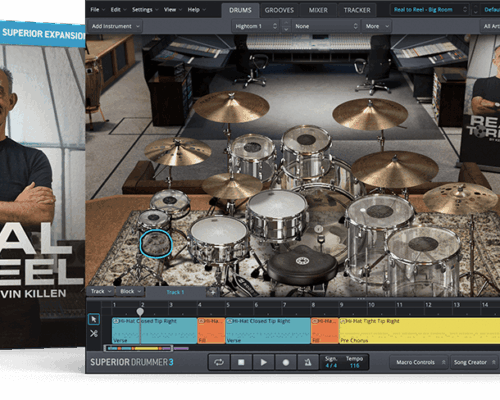Open the Block dropdown menu
This screenshot has width=500, height=400.
(131, 291)
